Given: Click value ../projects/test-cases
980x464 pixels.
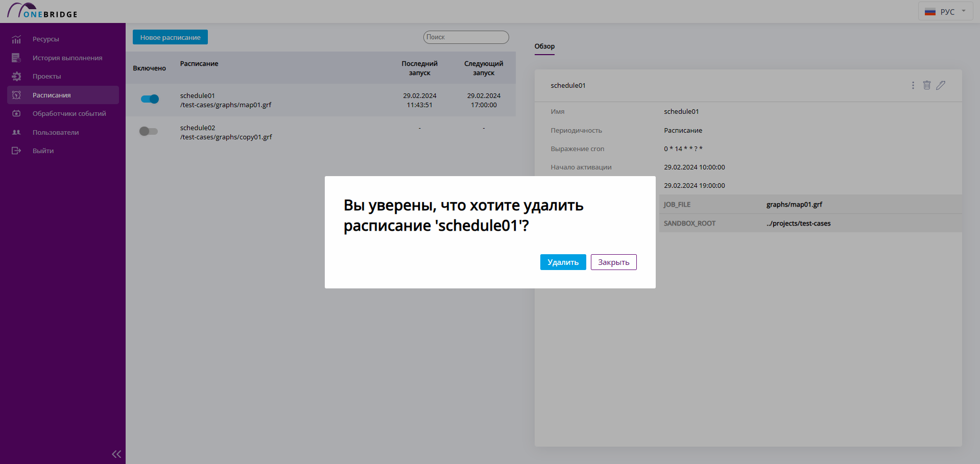Looking at the screenshot, I should 798,223.
